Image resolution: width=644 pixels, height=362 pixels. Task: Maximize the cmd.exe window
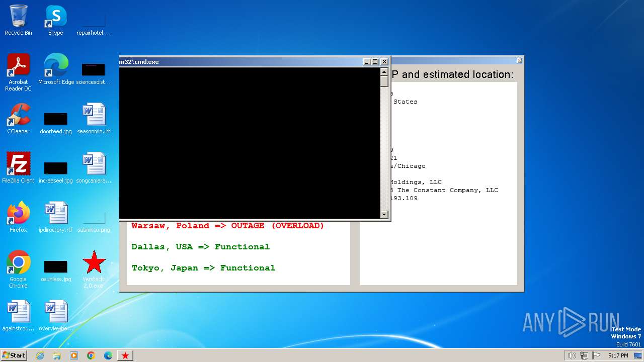pyautogui.click(x=375, y=62)
